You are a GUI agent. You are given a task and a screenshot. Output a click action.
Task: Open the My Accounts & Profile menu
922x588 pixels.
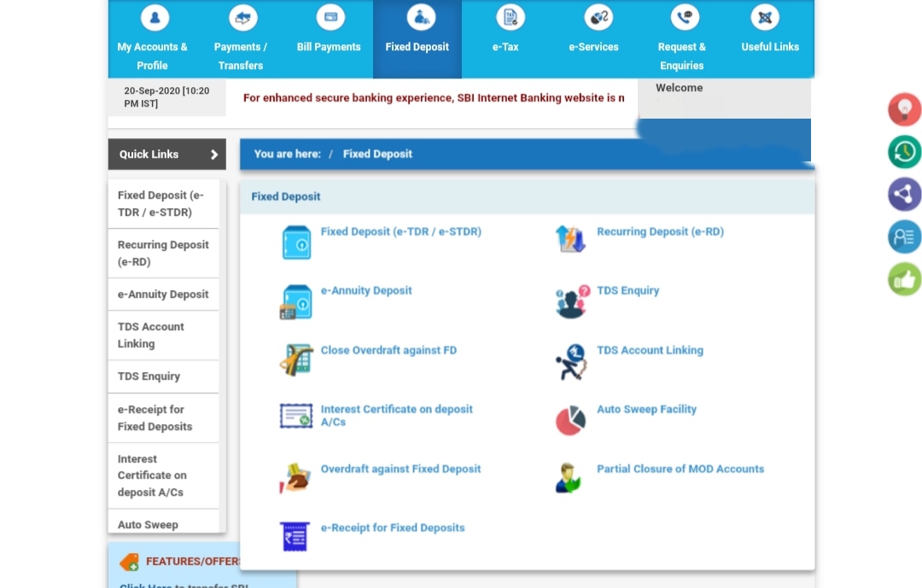click(152, 55)
